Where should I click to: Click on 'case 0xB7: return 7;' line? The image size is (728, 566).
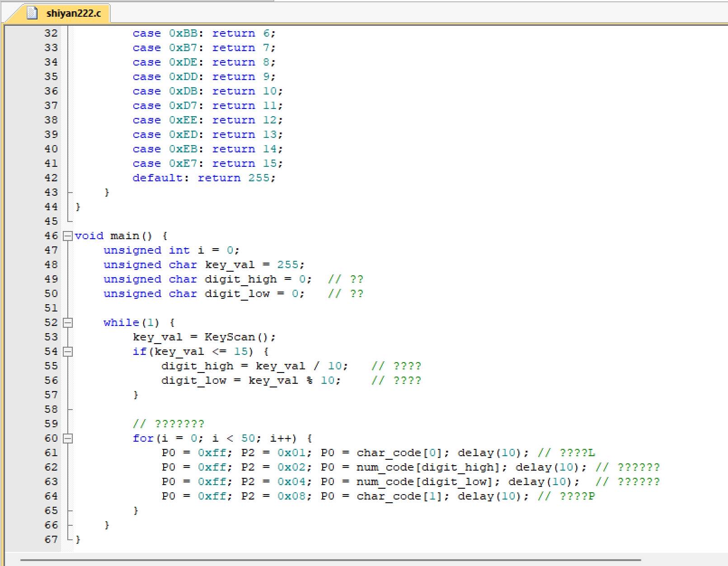pyautogui.click(x=204, y=48)
